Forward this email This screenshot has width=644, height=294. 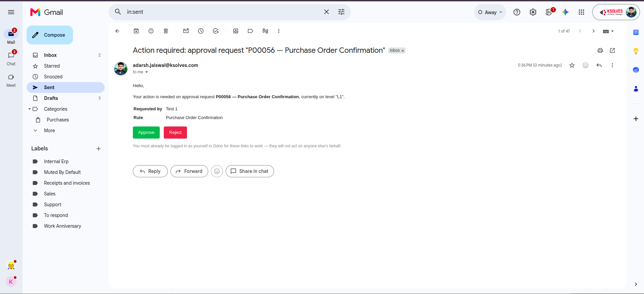[x=189, y=171]
